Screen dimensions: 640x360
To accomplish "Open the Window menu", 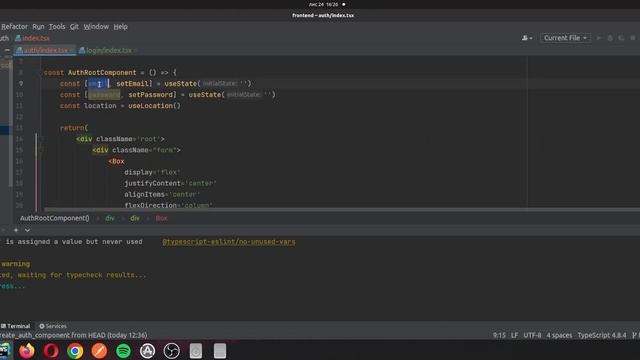I will (96, 27).
